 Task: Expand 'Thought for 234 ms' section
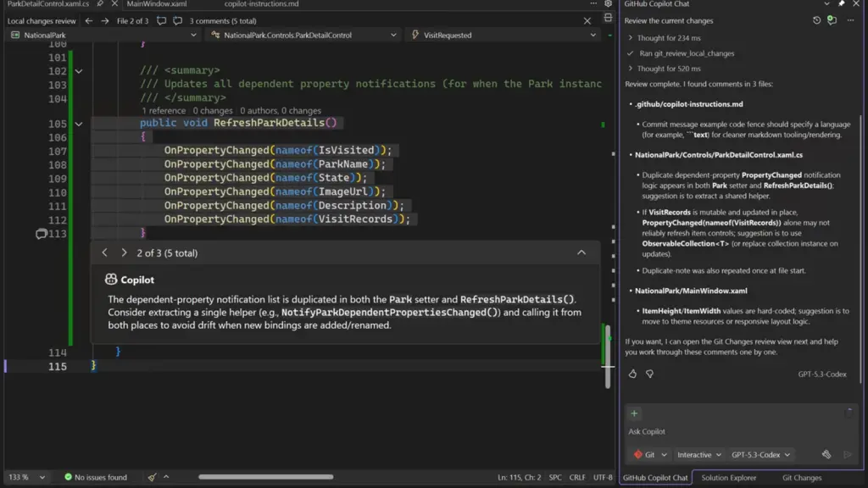pos(664,38)
